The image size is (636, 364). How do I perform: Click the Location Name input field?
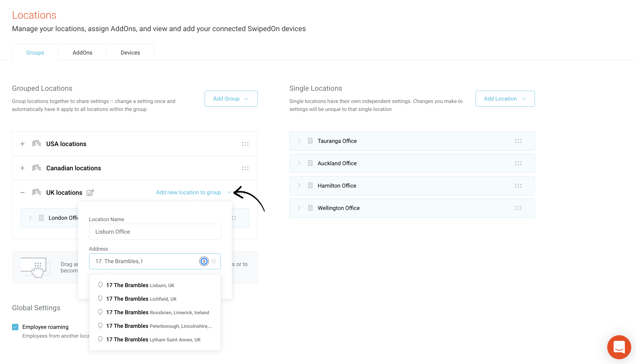pyautogui.click(x=155, y=232)
